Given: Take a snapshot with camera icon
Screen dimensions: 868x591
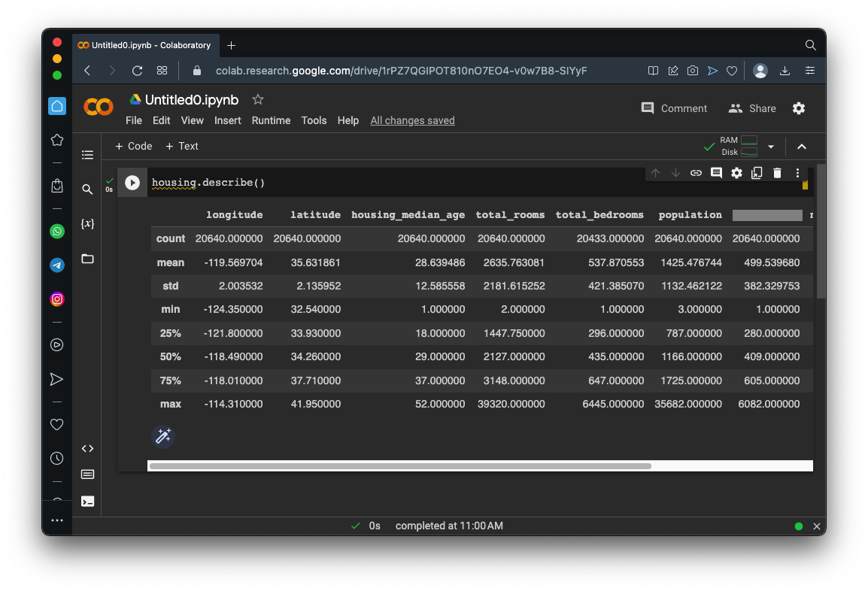Looking at the screenshot, I should point(693,71).
